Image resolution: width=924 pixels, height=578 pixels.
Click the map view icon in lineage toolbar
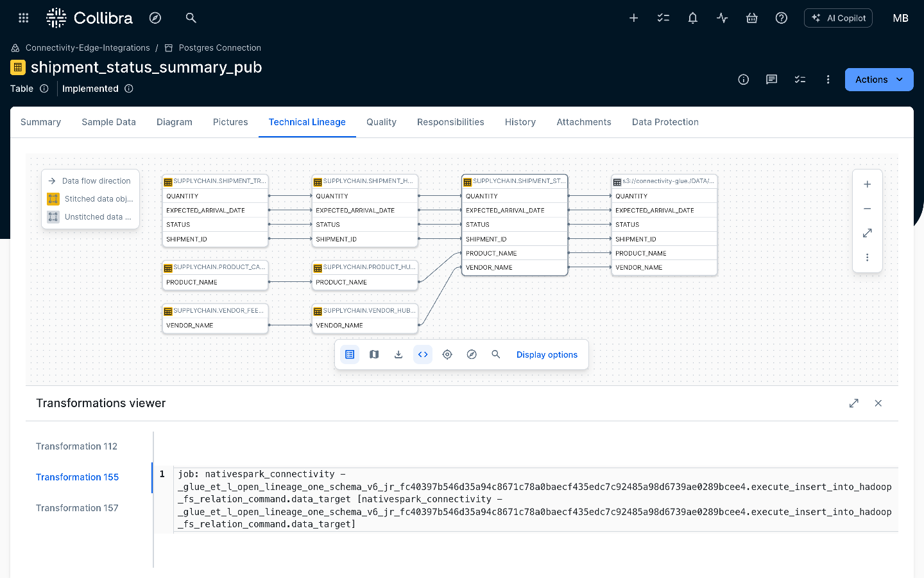pyautogui.click(x=374, y=355)
